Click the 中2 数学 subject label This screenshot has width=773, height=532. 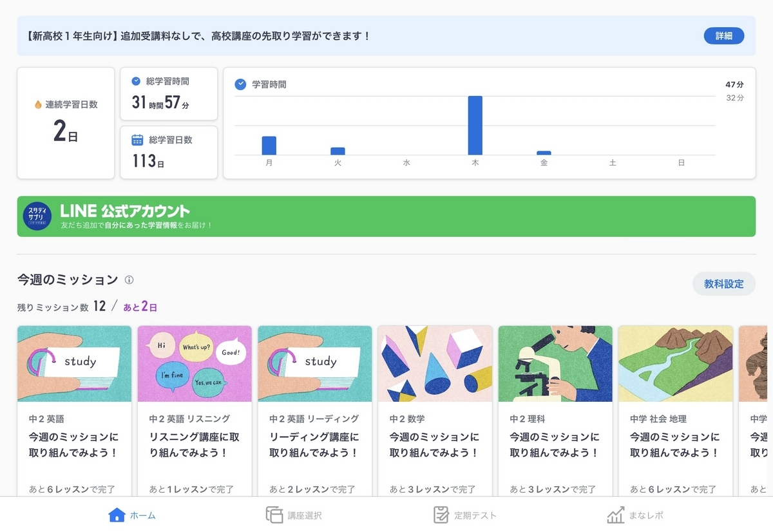click(407, 419)
